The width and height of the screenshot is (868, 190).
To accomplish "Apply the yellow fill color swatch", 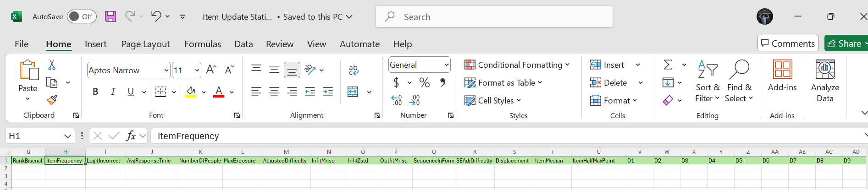I will point(191,92).
